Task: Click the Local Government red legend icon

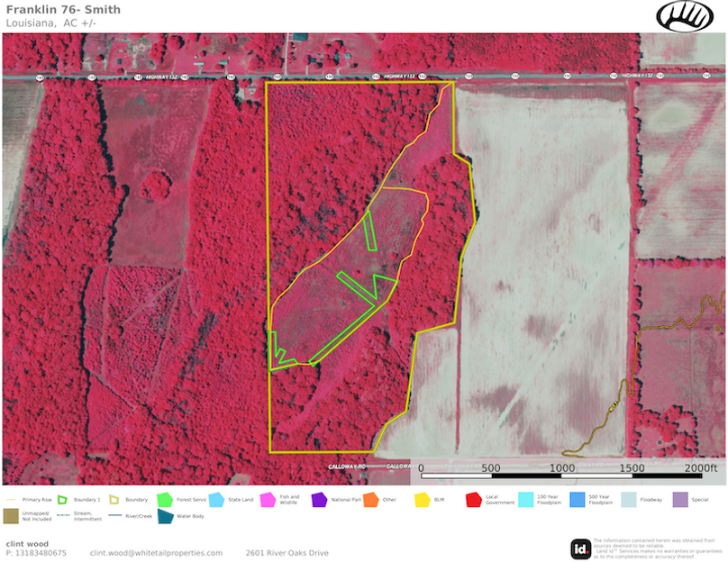Action: coord(472,499)
